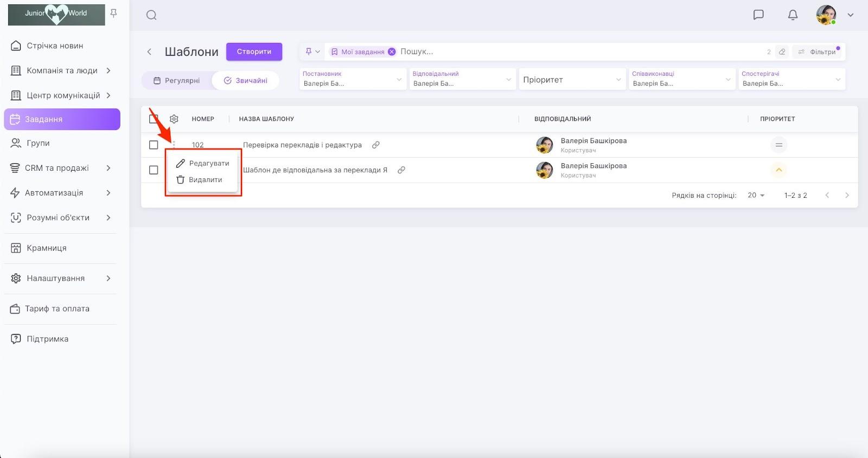Click into the Пошук search field
The width and height of the screenshot is (868, 458).
pyautogui.click(x=575, y=52)
